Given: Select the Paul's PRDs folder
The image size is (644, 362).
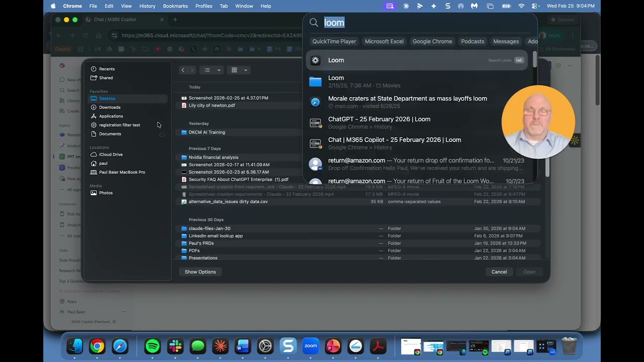Looking at the screenshot, I should (201, 243).
